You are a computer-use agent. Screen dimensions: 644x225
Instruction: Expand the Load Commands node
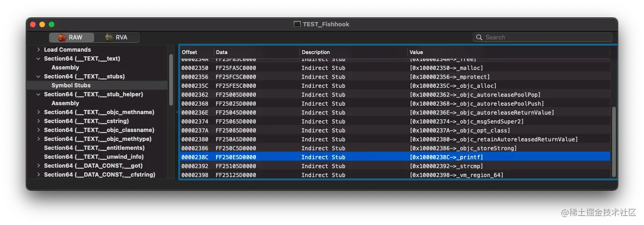click(38, 49)
